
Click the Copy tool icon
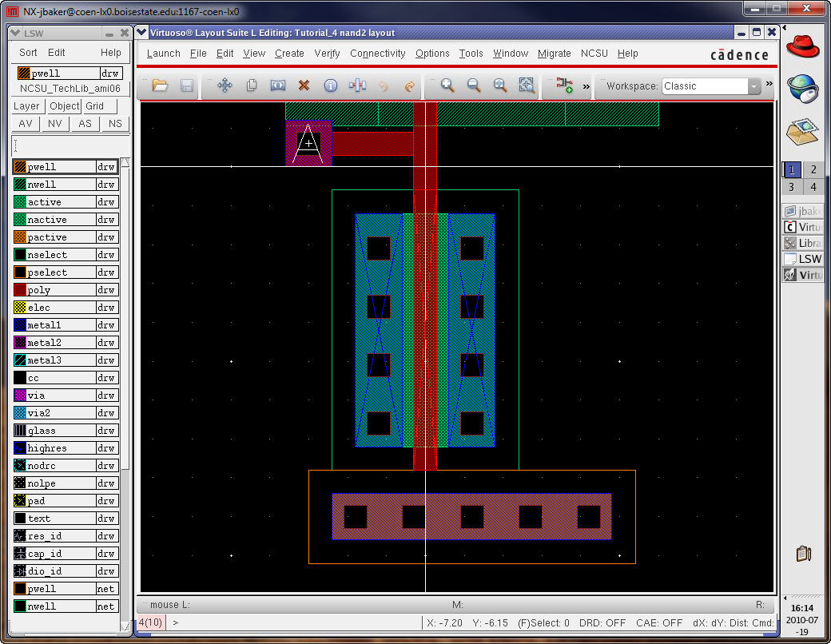tap(251, 85)
